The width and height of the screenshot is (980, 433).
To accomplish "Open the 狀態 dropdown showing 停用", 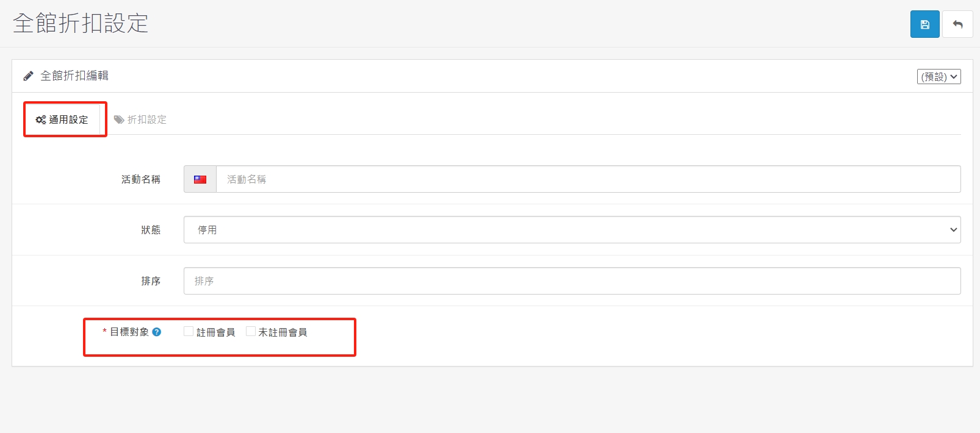I will 572,230.
